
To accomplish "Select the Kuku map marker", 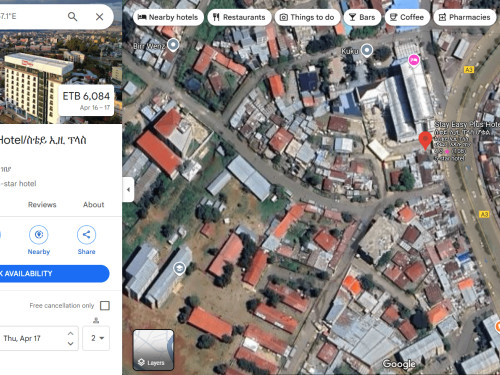I will pos(367,50).
